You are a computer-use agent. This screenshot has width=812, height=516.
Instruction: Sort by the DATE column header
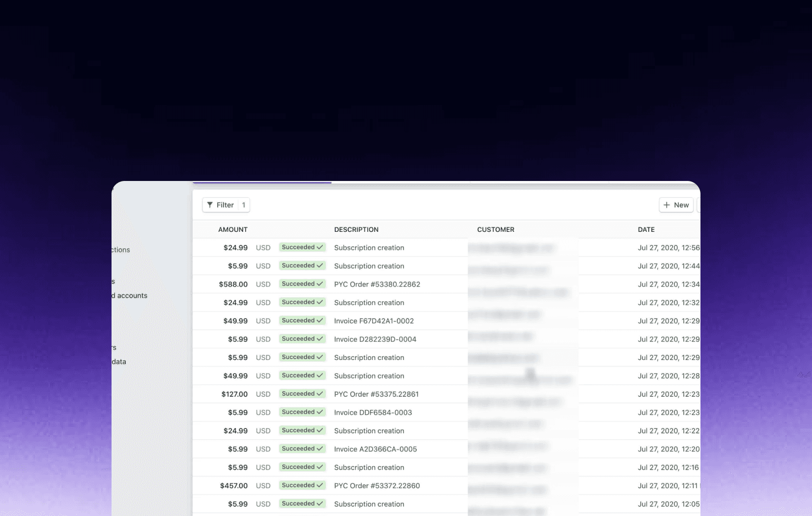(x=646, y=229)
